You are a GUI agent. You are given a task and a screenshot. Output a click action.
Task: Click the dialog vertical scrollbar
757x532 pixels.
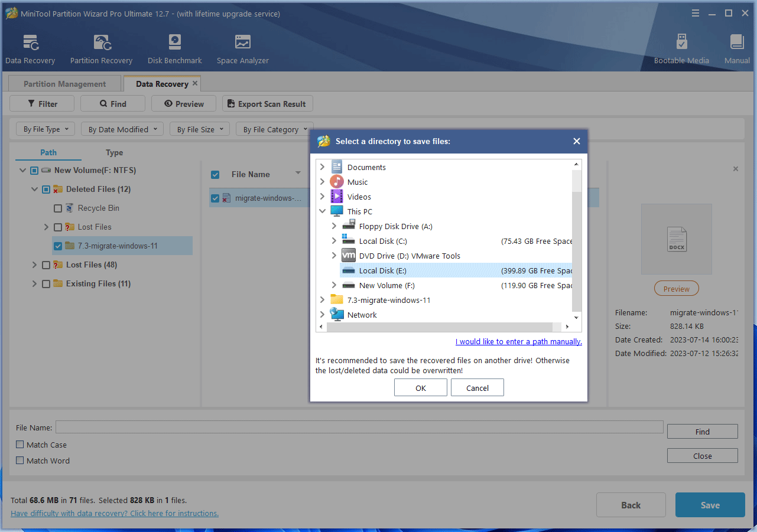coord(577,240)
